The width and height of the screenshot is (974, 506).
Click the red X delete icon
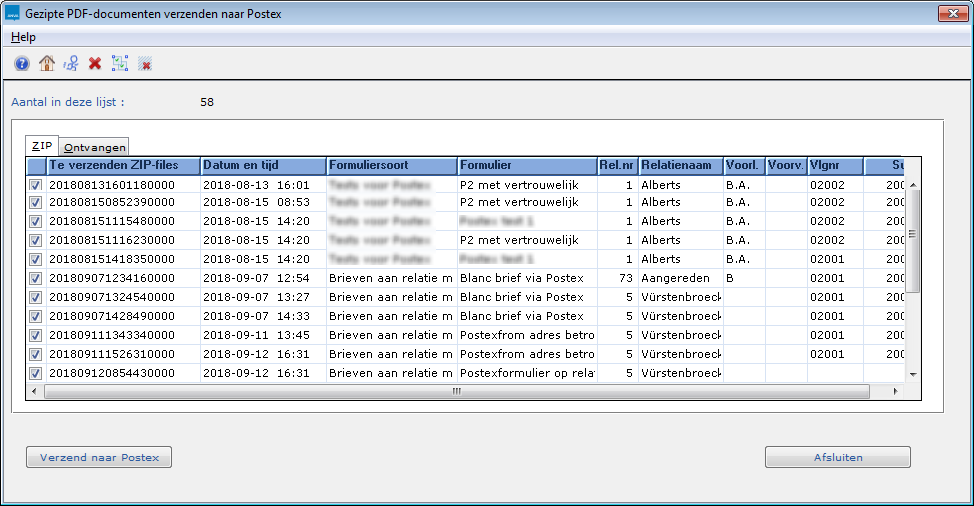pyautogui.click(x=95, y=63)
